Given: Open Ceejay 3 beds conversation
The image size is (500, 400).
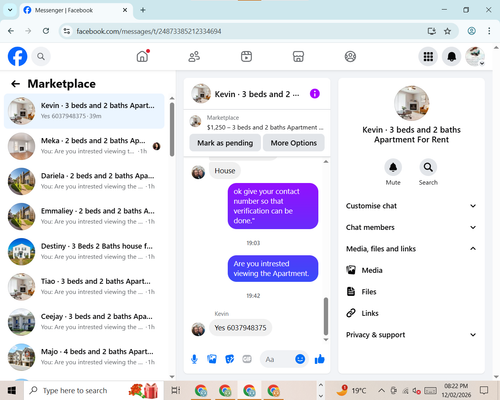Looking at the screenshot, I should pyautogui.click(x=84, y=322).
